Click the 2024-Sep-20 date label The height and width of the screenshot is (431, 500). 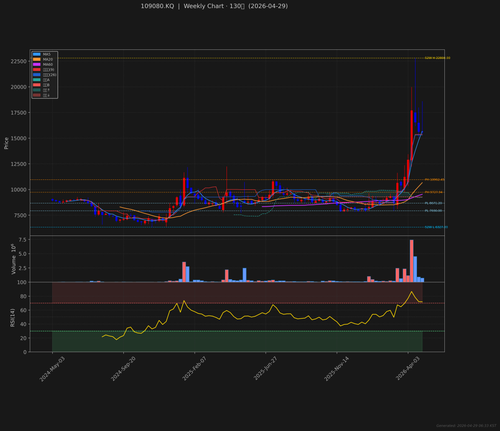click(x=123, y=369)
